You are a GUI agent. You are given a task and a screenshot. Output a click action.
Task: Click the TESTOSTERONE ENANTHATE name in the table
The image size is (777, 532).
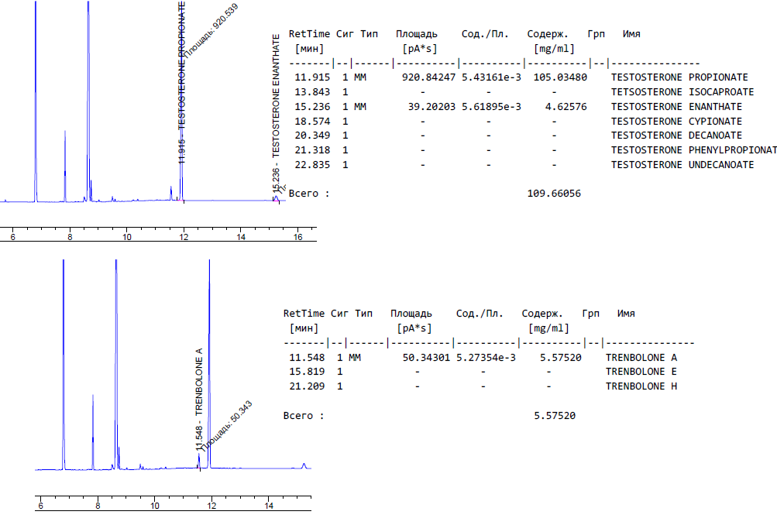click(x=676, y=107)
